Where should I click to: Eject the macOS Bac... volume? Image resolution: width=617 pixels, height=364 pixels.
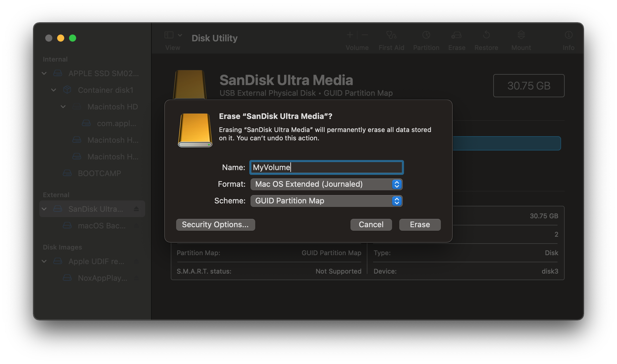(136, 225)
